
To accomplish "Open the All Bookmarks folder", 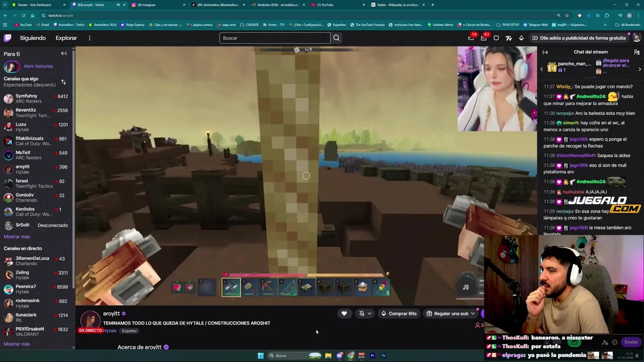I will [x=628, y=25].
